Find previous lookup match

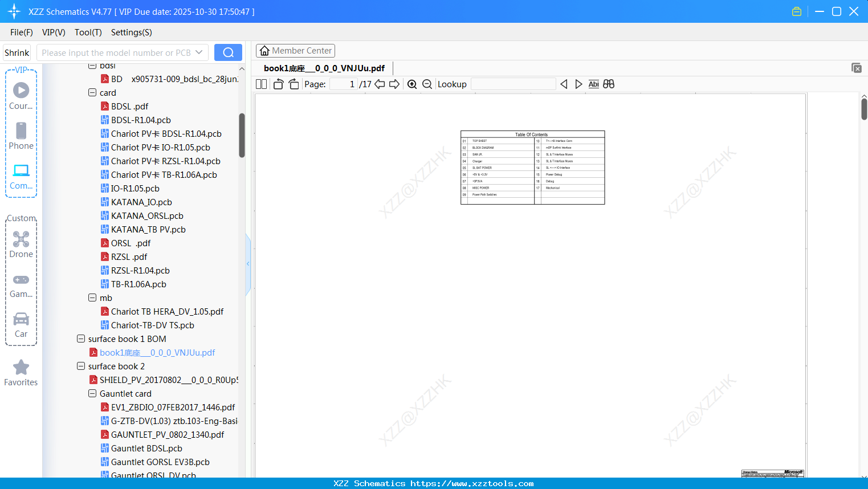[x=564, y=84]
